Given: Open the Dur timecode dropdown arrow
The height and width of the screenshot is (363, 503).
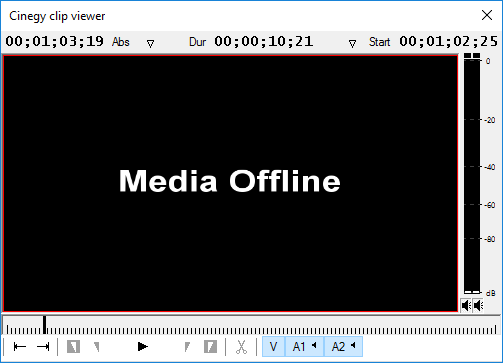Looking at the screenshot, I should pos(352,44).
